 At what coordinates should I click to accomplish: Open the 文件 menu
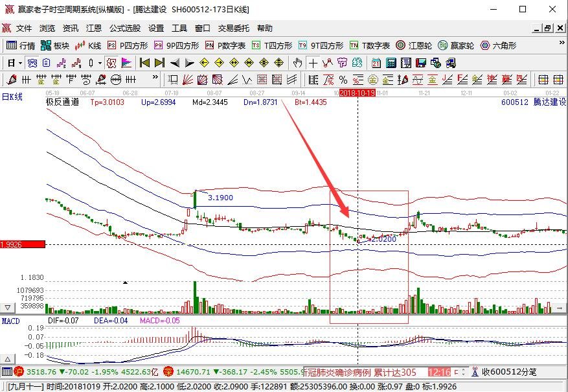pyautogui.click(x=24, y=29)
